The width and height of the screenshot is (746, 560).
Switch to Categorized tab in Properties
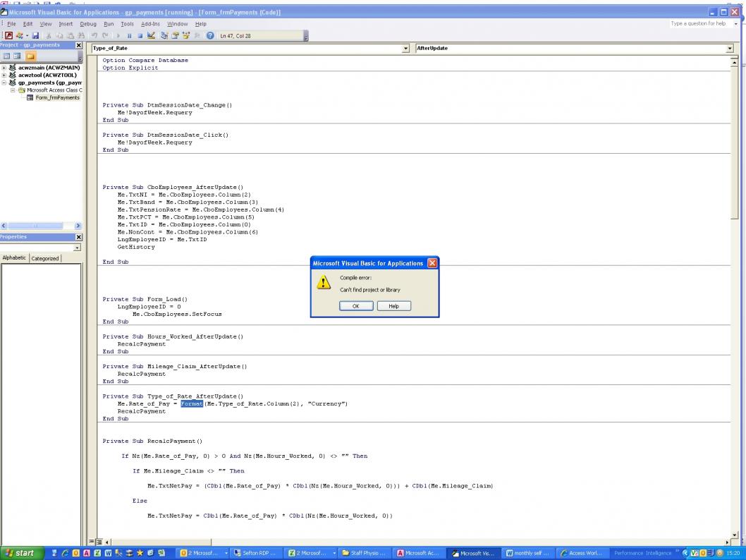pyautogui.click(x=45, y=258)
